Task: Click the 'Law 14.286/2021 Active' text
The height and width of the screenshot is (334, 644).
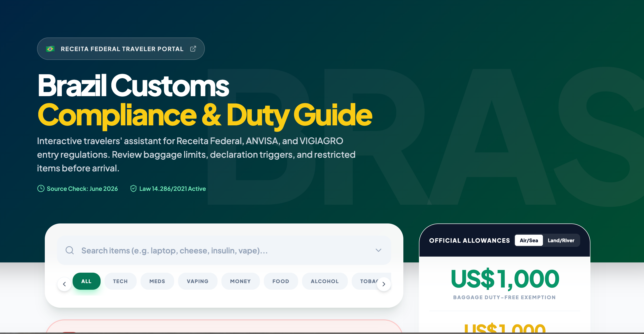Action: point(172,189)
